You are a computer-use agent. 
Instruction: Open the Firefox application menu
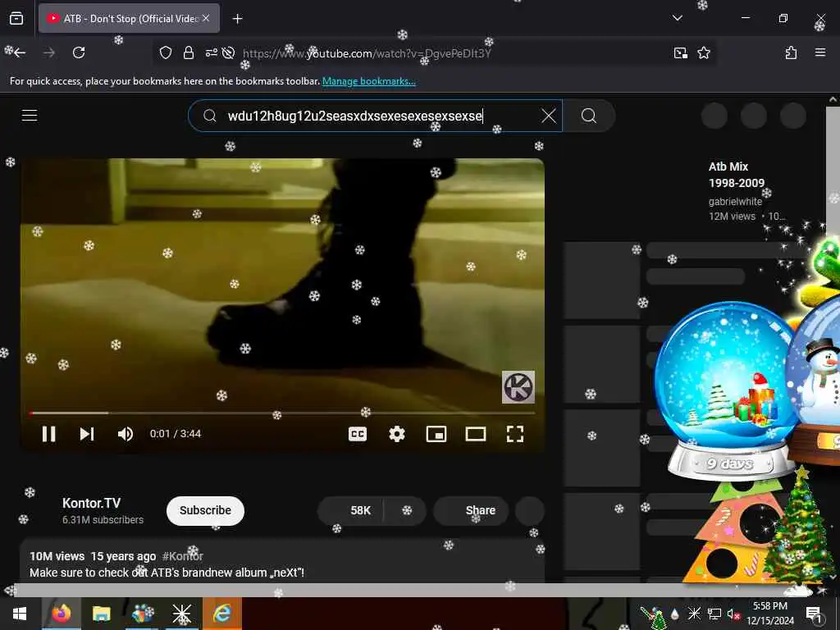(x=819, y=52)
